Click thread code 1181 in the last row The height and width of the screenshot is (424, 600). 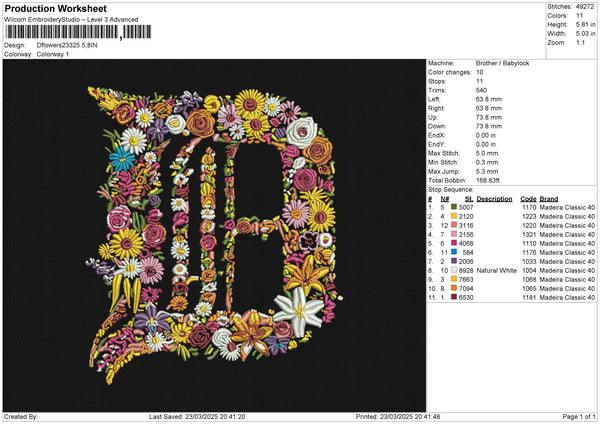(529, 297)
